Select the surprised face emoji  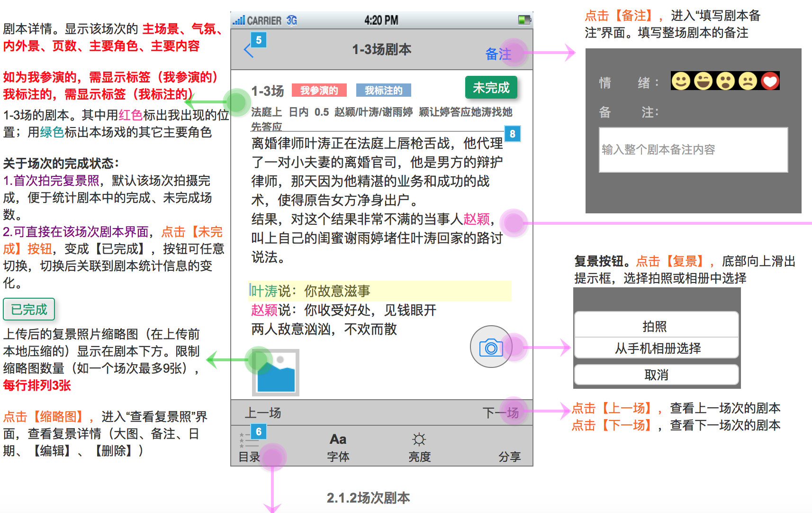point(725,81)
